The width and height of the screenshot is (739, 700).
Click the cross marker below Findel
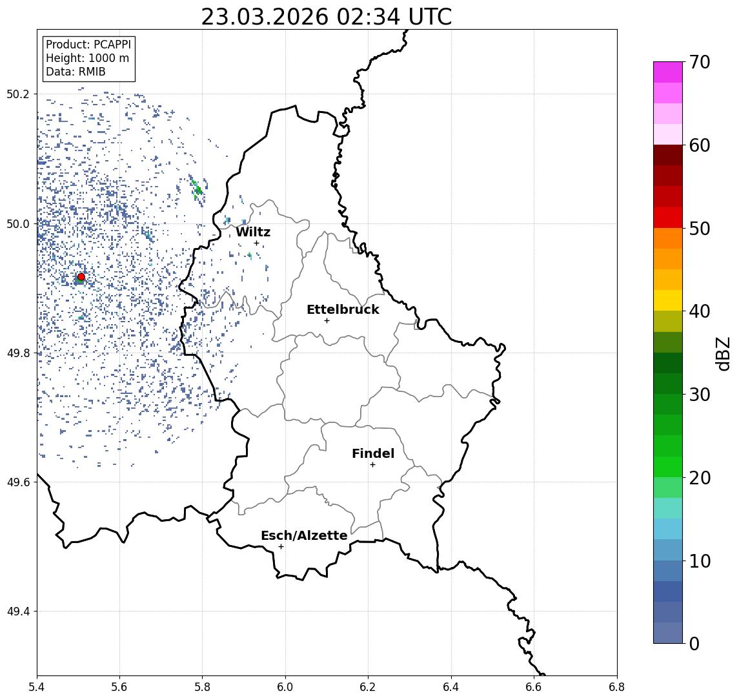372,465
